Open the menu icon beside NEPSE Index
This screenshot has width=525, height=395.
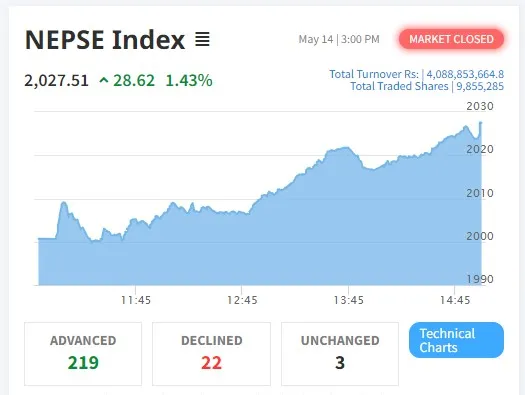[202, 40]
